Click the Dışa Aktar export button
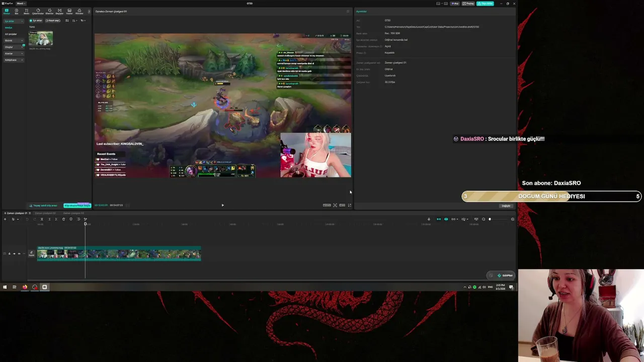The image size is (644, 362). pos(486,4)
